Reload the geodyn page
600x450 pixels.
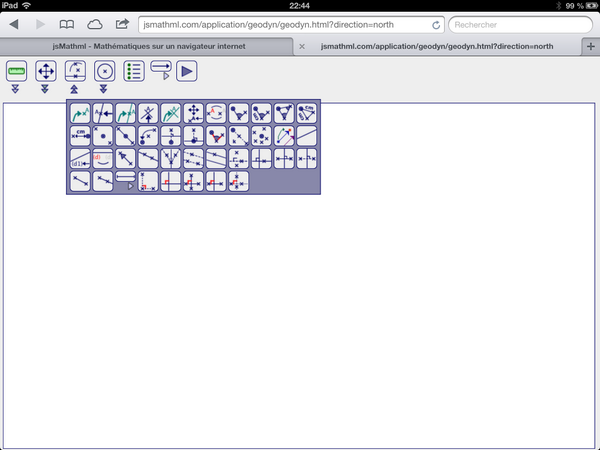click(x=436, y=25)
